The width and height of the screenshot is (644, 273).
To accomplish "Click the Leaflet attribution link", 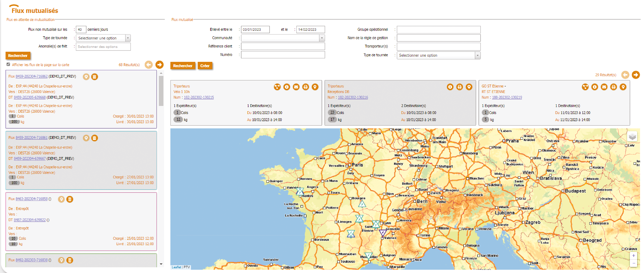I will point(176,267).
